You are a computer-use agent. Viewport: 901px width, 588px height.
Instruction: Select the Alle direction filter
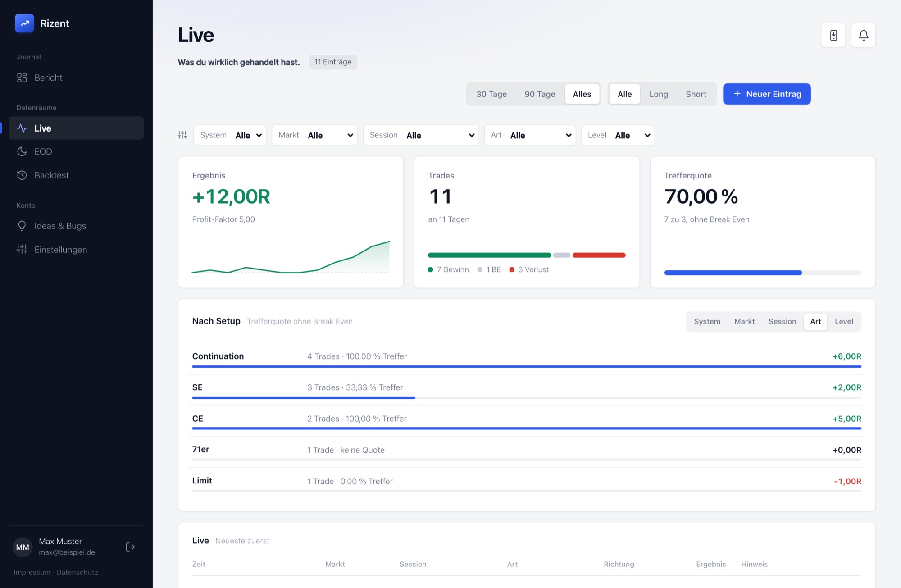pyautogui.click(x=624, y=94)
